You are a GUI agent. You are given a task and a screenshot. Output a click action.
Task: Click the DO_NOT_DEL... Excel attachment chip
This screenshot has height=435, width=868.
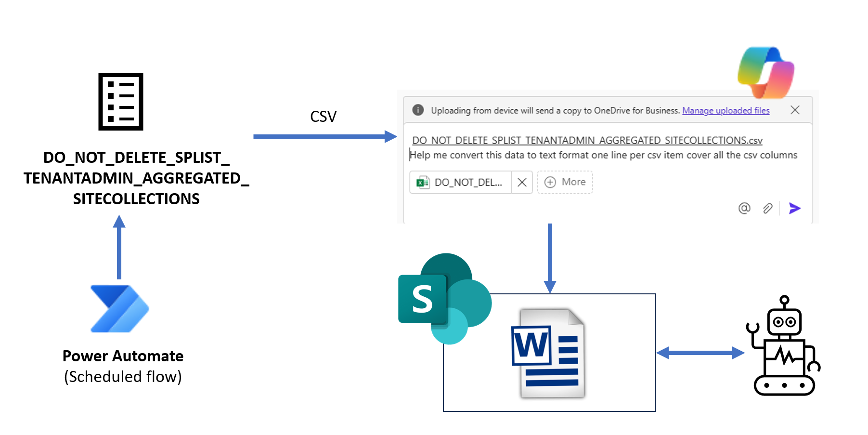[461, 183]
